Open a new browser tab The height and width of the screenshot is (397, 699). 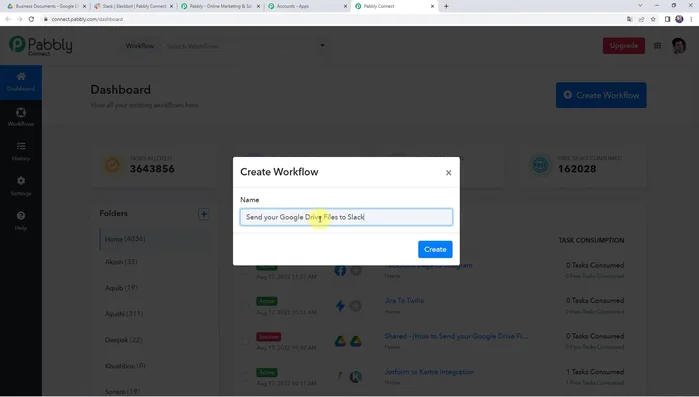point(446,6)
